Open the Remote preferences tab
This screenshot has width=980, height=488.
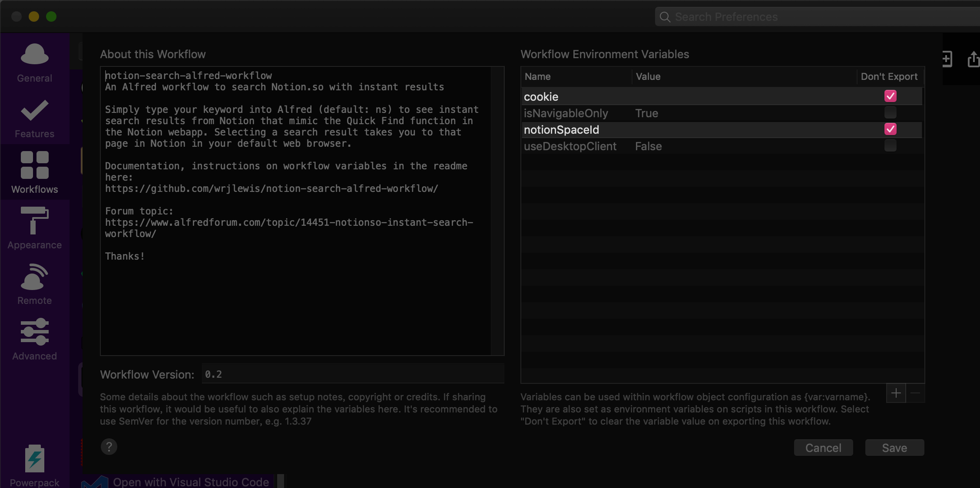point(34,284)
